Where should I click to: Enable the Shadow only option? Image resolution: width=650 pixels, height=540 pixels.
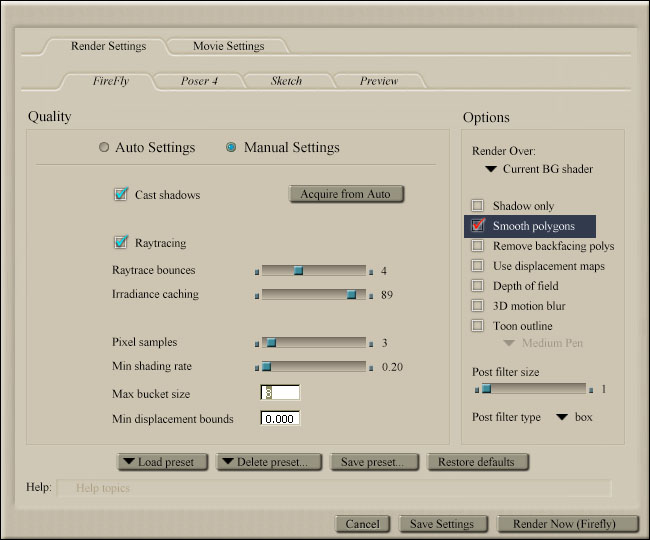(x=477, y=206)
